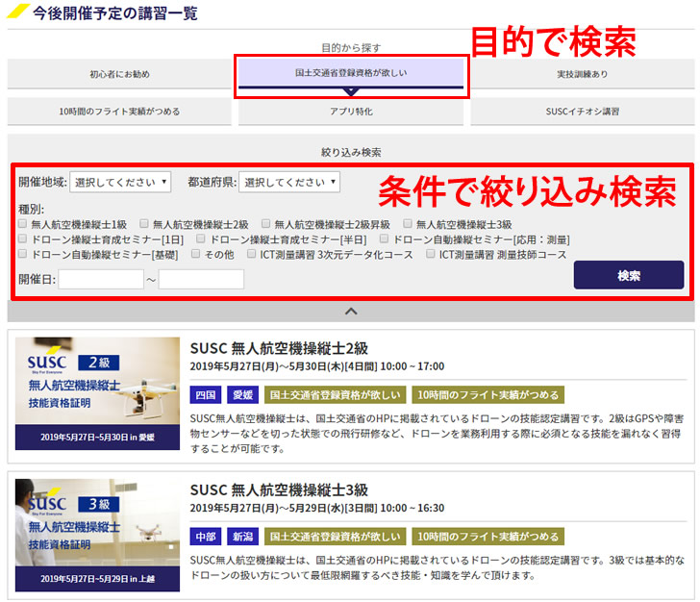Click 10時間のフライト実績がつめる tag on 2級 course
This screenshot has width=700, height=602.
point(487,395)
